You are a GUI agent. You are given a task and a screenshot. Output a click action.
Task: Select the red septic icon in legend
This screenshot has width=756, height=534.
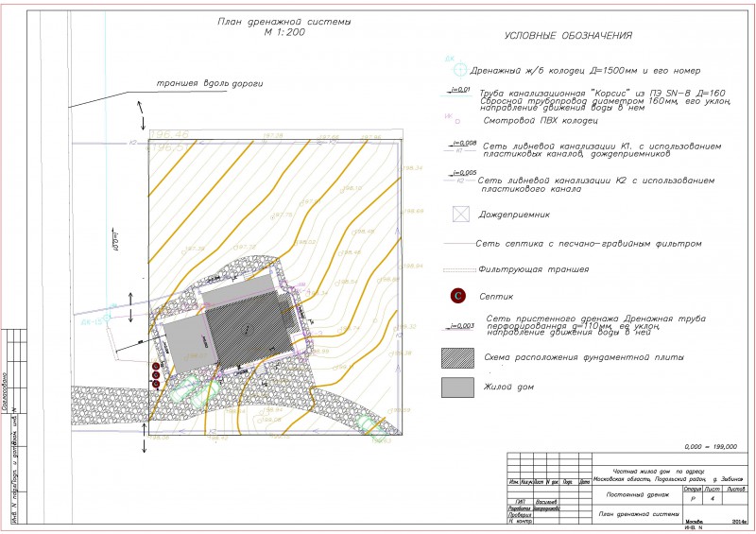458,296
